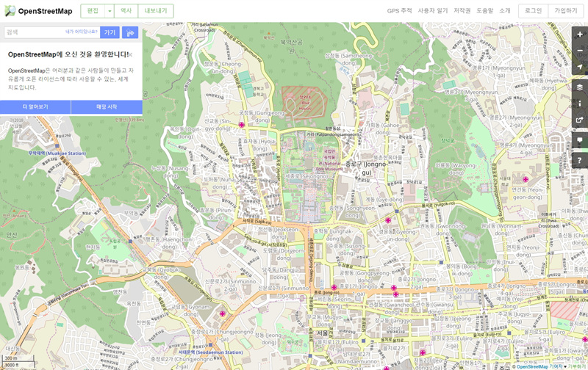This screenshot has height=370, width=588.
Task: Open the GPS 추적 menu item
Action: coord(399,11)
